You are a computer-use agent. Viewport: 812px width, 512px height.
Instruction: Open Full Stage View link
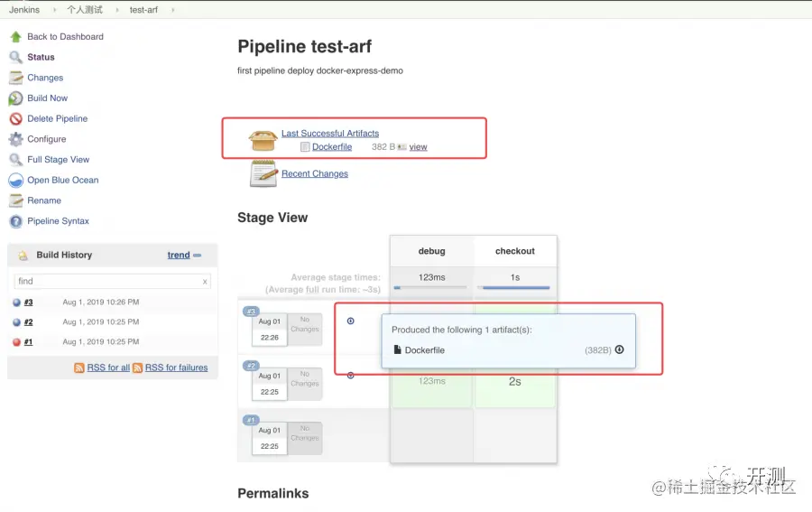click(58, 160)
